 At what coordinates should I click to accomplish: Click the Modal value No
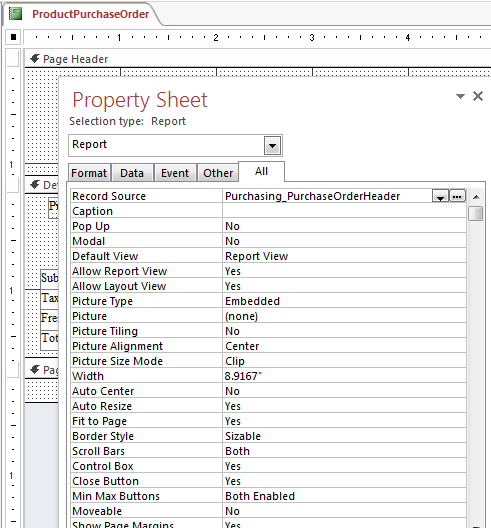point(232,241)
